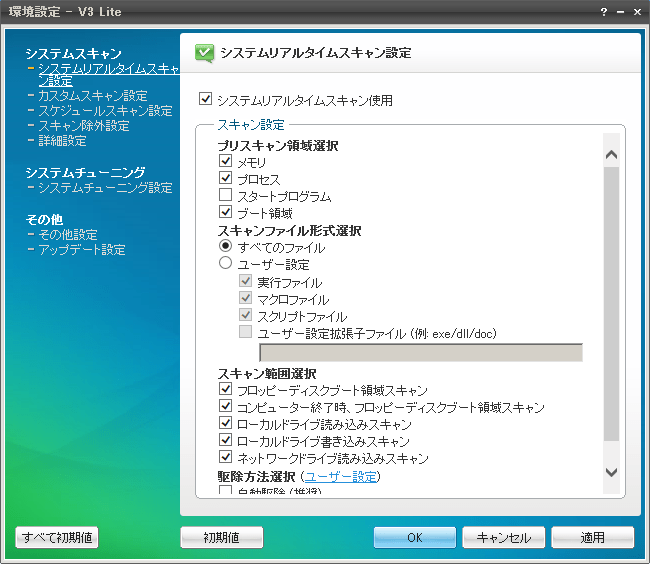650x564 pixels.
Task: Open その他設定 in sidebar
Action: [68, 235]
